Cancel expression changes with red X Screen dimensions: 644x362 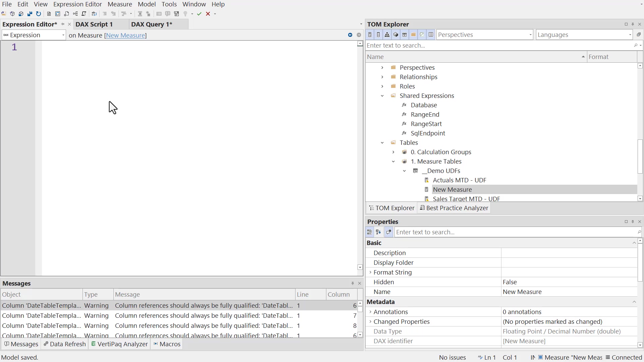[208, 14]
